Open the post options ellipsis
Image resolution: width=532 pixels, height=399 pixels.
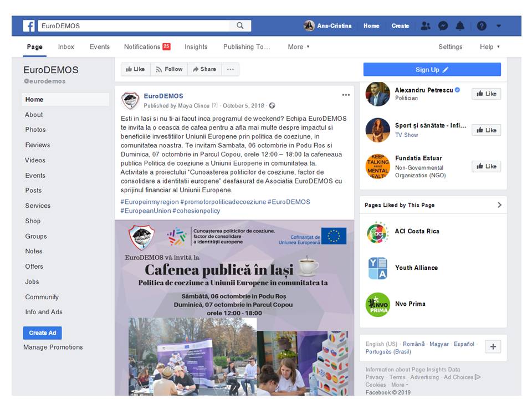tap(346, 95)
